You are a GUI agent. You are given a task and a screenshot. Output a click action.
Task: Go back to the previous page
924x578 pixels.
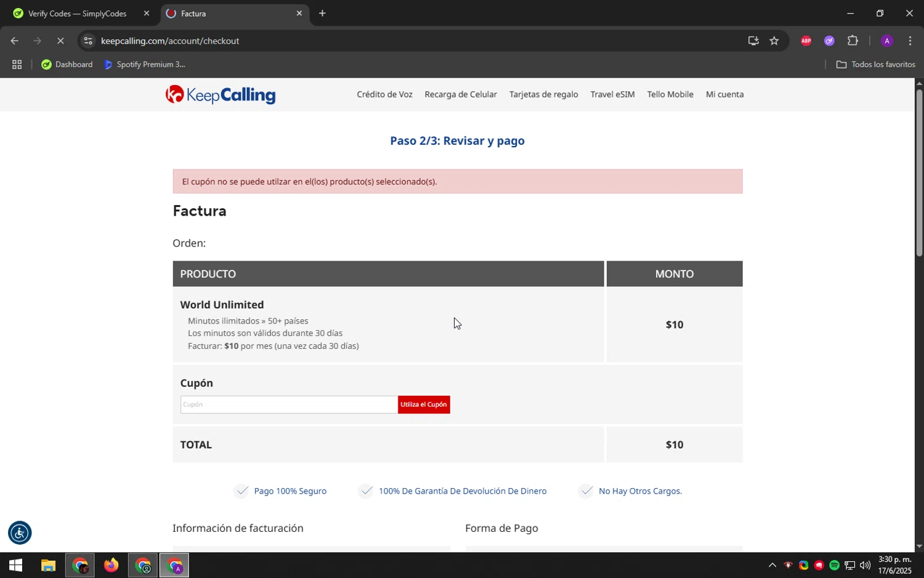(x=14, y=41)
